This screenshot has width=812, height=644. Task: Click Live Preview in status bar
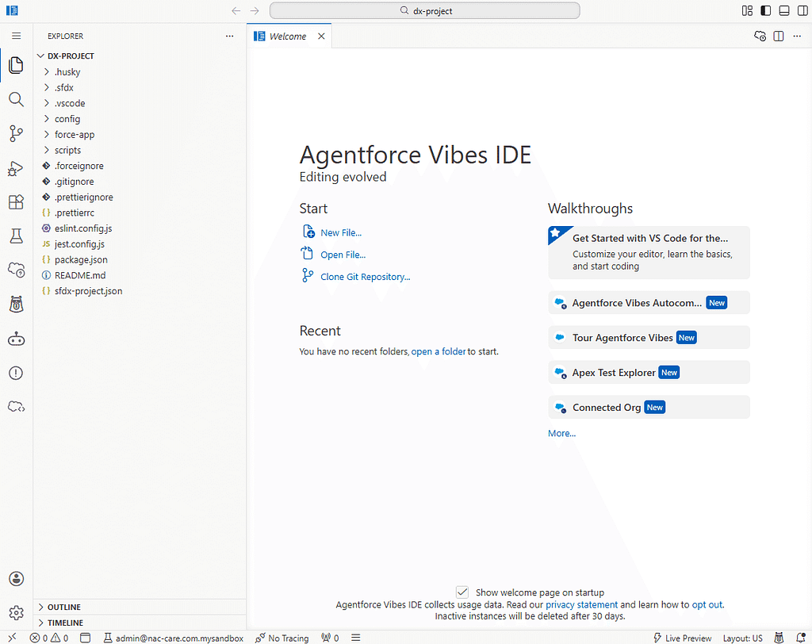click(x=682, y=638)
